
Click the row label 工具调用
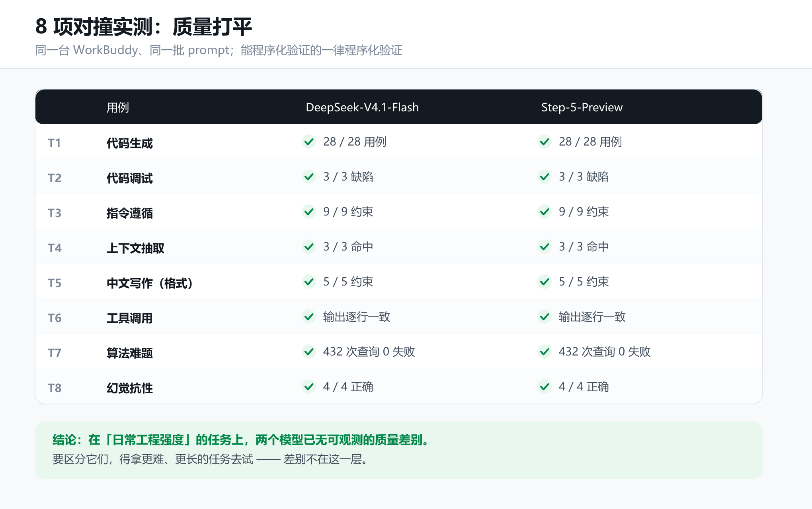pos(130,318)
